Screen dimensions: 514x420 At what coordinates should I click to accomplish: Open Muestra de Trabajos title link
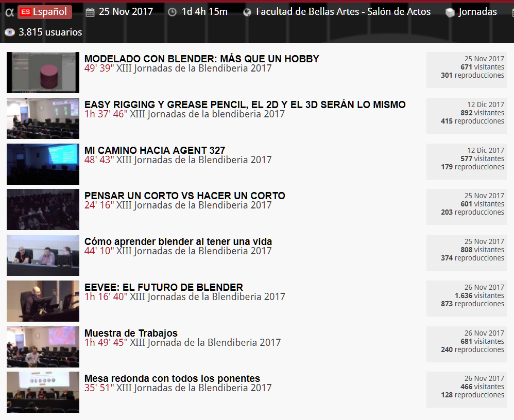131,333
